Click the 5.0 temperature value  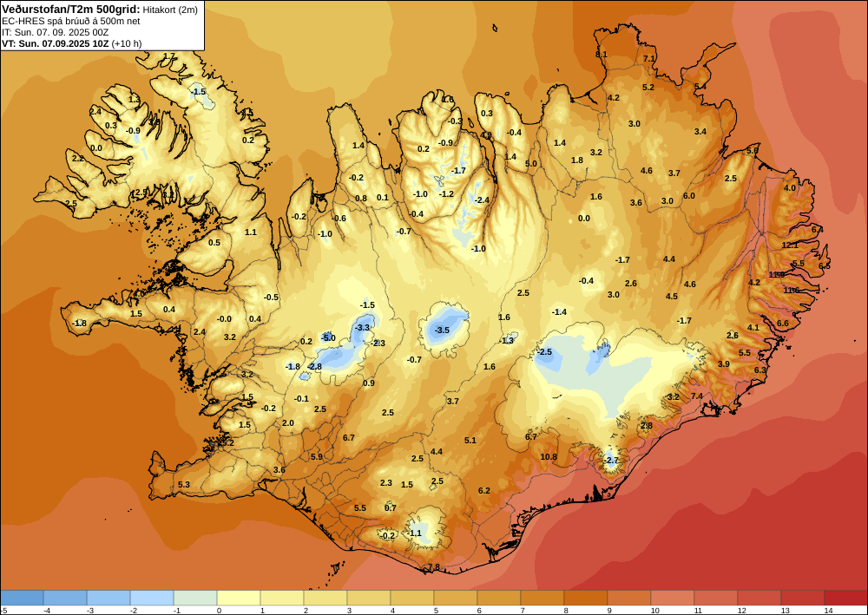click(x=531, y=164)
